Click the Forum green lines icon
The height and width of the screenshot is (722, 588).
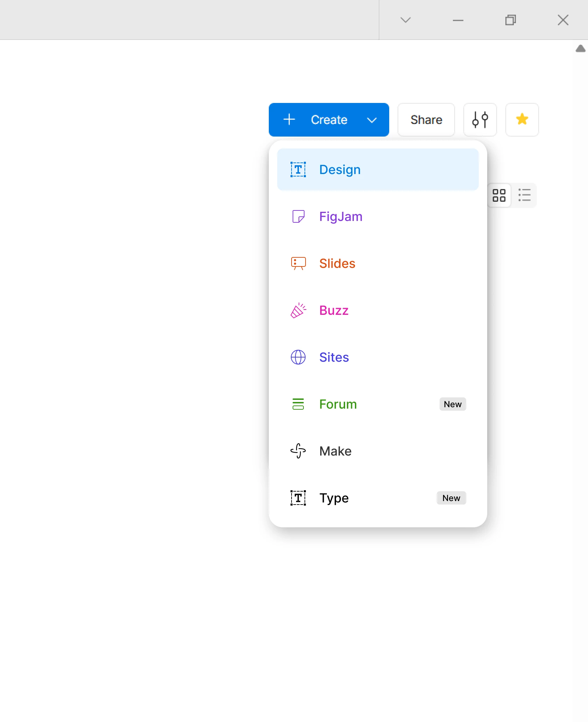[298, 404]
